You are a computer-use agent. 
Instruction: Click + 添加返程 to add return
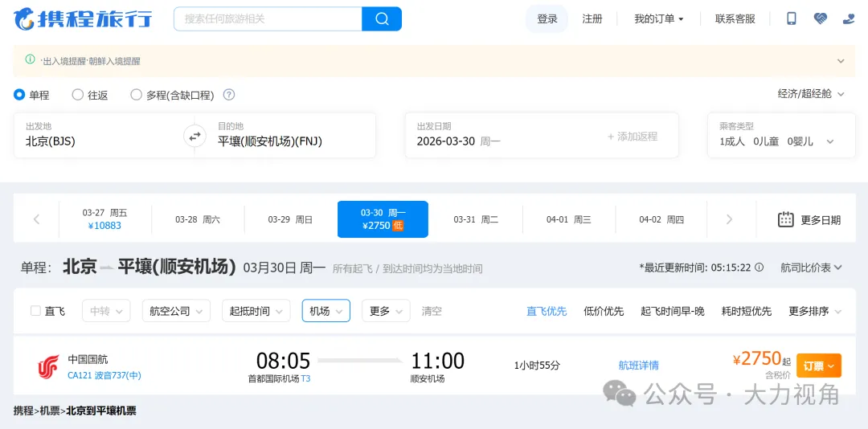coord(633,137)
